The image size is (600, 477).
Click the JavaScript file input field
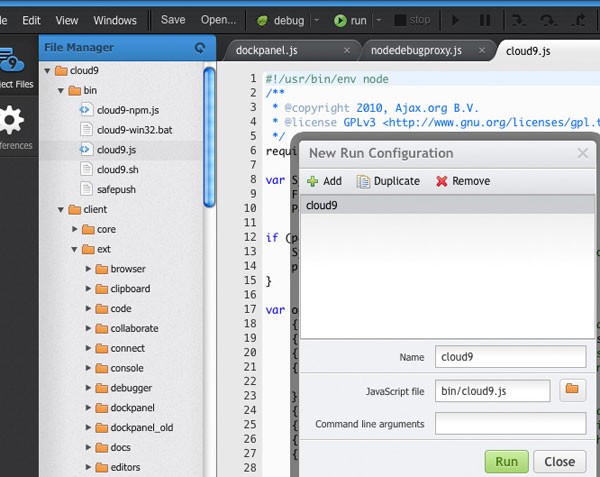point(492,391)
